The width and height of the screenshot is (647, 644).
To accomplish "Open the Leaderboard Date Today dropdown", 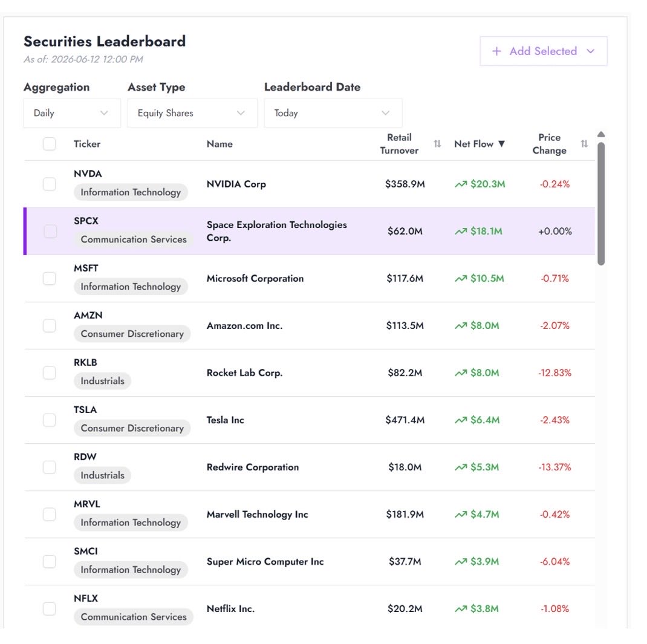I will (x=333, y=113).
